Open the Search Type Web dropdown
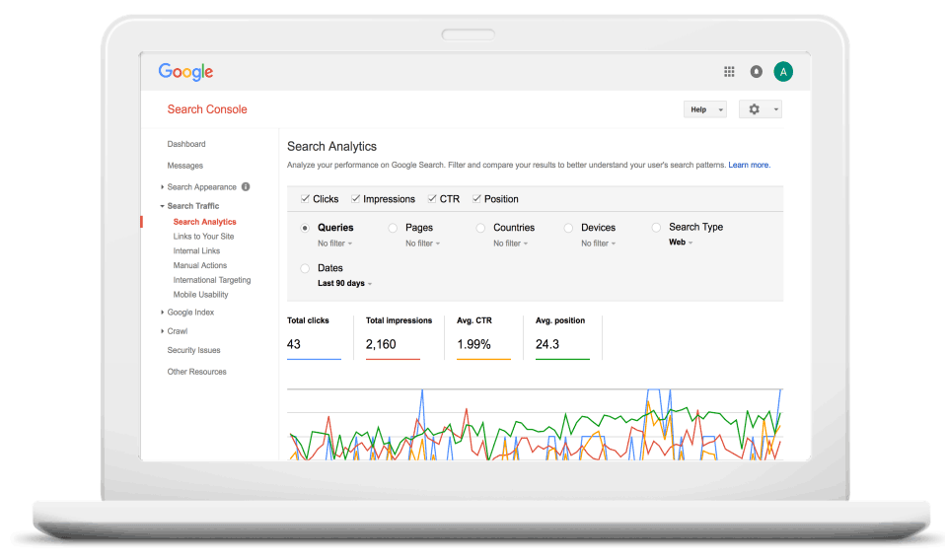Viewport: 945px width, 560px height. tap(681, 243)
